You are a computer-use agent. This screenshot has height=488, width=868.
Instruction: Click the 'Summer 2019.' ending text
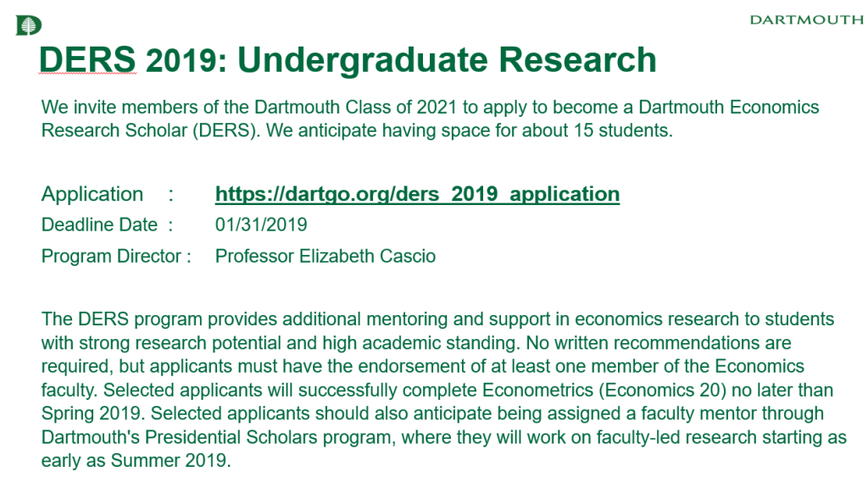[x=170, y=461]
